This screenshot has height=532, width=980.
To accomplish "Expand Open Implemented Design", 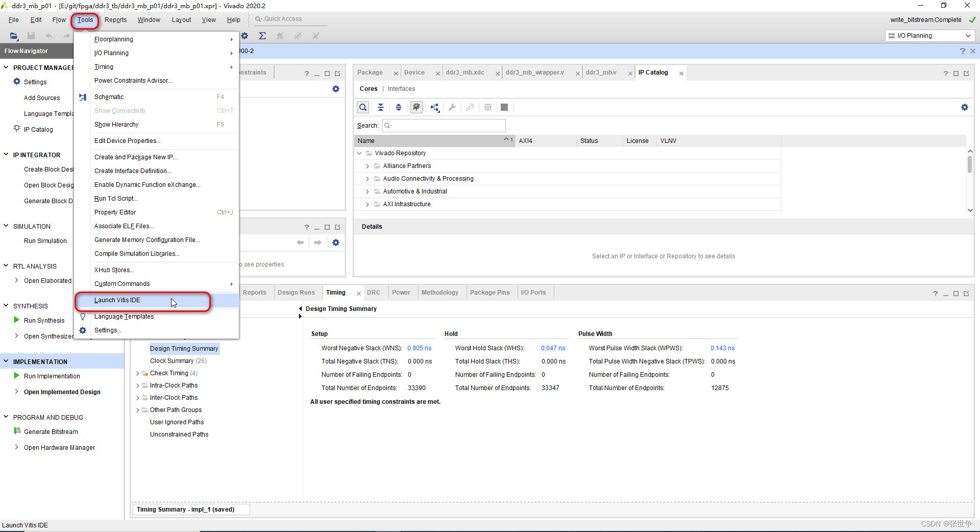I will point(17,392).
